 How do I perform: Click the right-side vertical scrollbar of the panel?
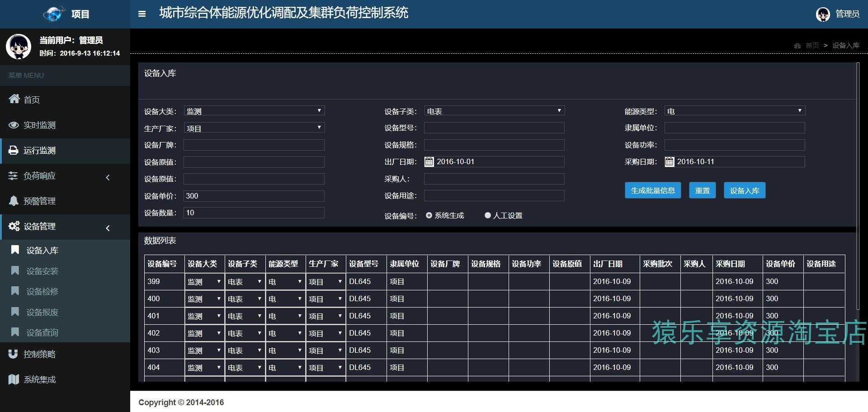coord(858,186)
